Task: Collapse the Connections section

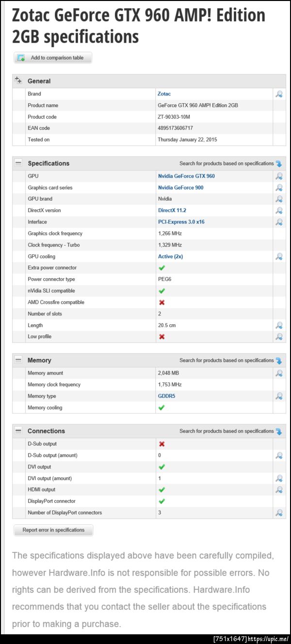Action: 18,431
